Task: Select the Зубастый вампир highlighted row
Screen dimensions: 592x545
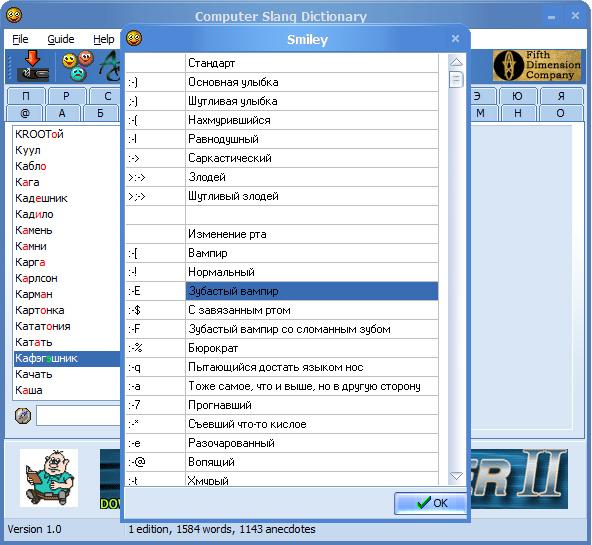Action: point(282,291)
